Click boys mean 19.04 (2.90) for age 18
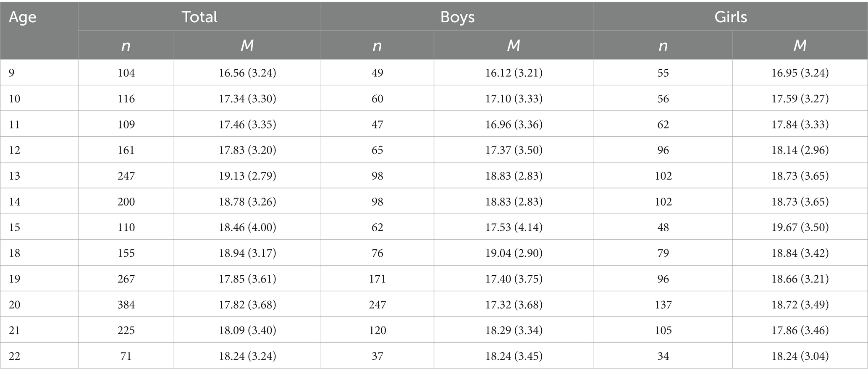 click(514, 253)
